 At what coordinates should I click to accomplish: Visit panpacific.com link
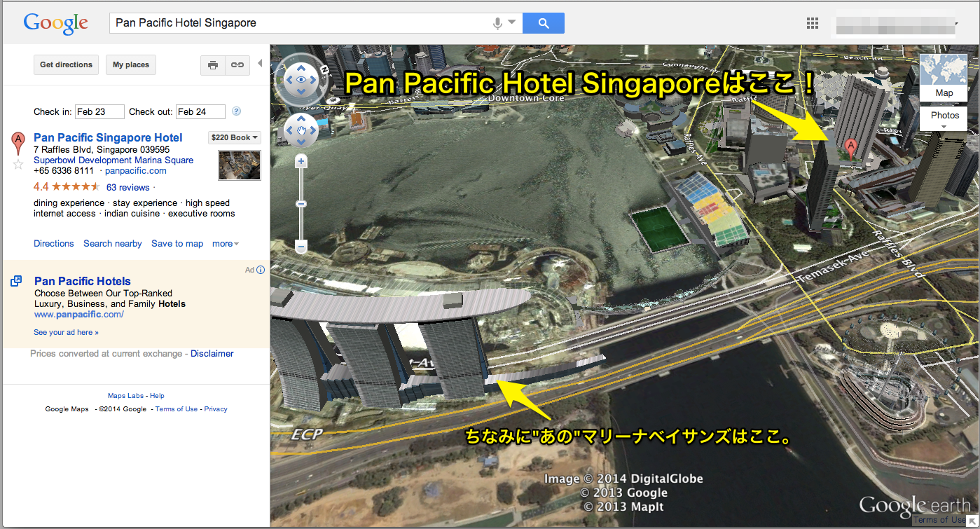pyautogui.click(x=136, y=170)
